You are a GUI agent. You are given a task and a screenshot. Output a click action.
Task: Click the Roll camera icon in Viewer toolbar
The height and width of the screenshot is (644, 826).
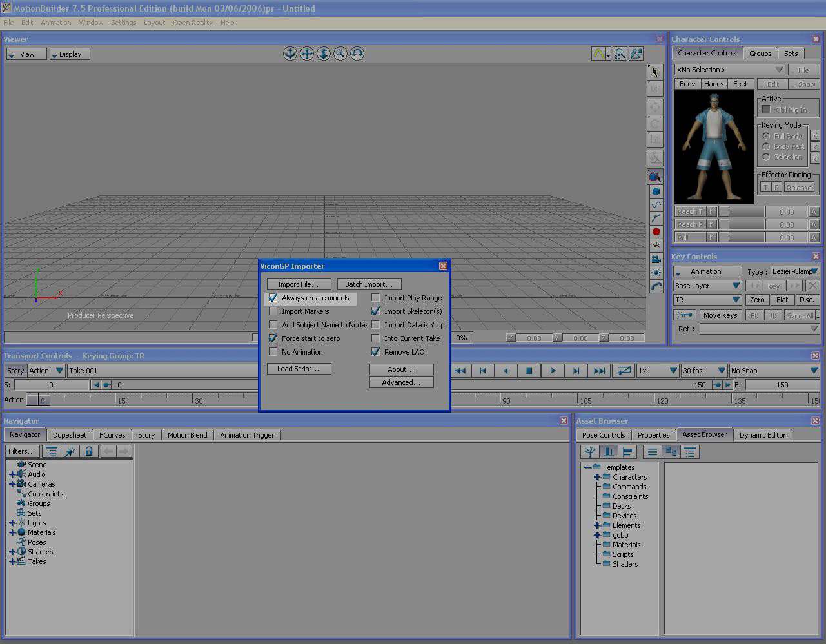(357, 54)
